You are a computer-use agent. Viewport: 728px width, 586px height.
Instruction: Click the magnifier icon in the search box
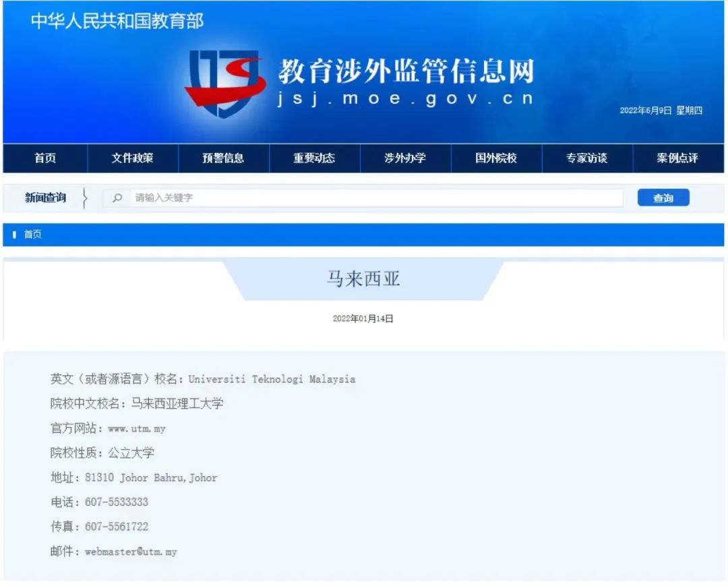tap(118, 198)
